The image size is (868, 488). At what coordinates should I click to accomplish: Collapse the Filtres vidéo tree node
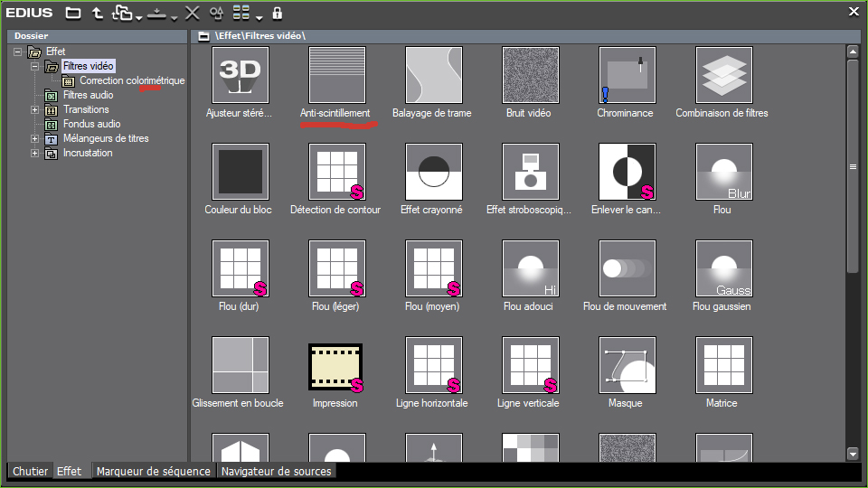pos(35,67)
